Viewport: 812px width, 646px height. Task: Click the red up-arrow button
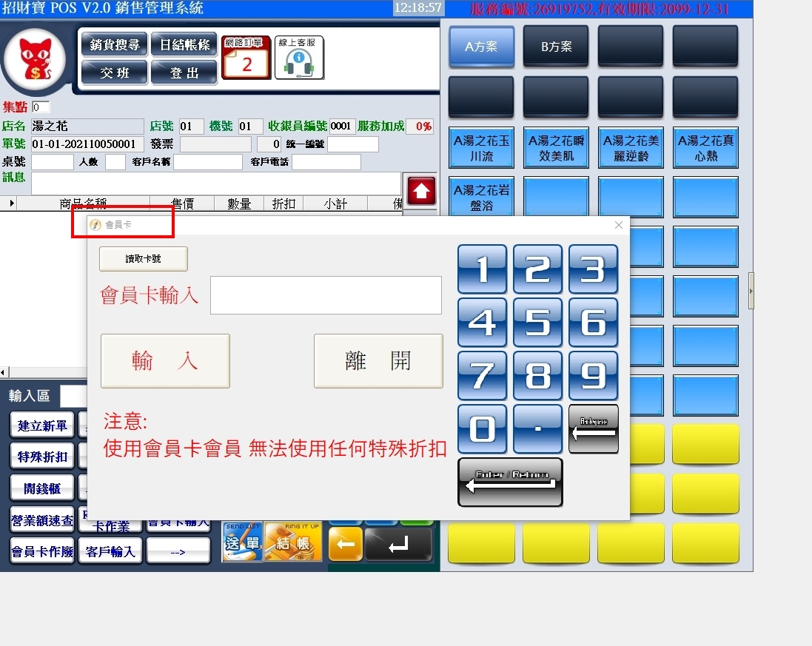click(420, 191)
